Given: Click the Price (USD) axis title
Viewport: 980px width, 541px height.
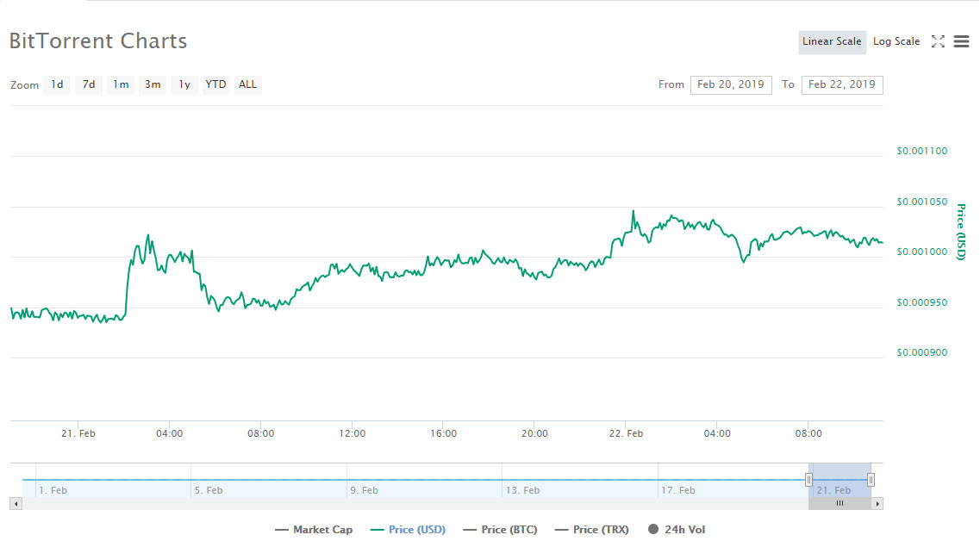Looking at the screenshot, I should tap(961, 231).
